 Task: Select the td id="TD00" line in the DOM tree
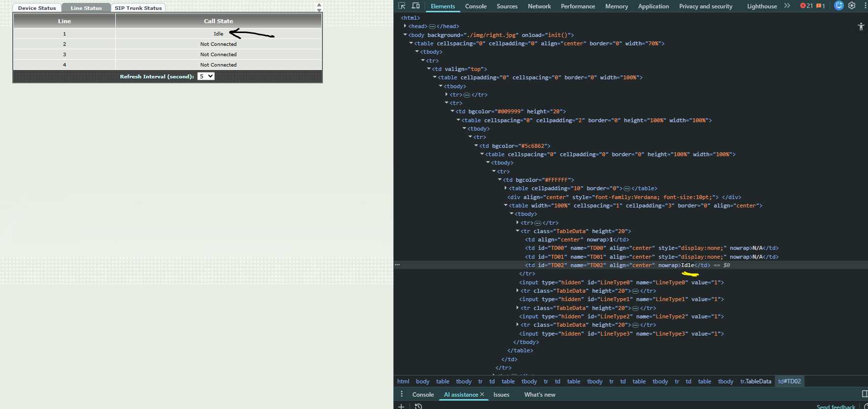652,248
